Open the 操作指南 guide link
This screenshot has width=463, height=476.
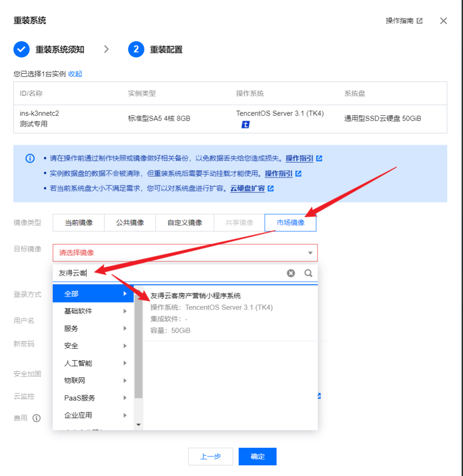click(400, 21)
